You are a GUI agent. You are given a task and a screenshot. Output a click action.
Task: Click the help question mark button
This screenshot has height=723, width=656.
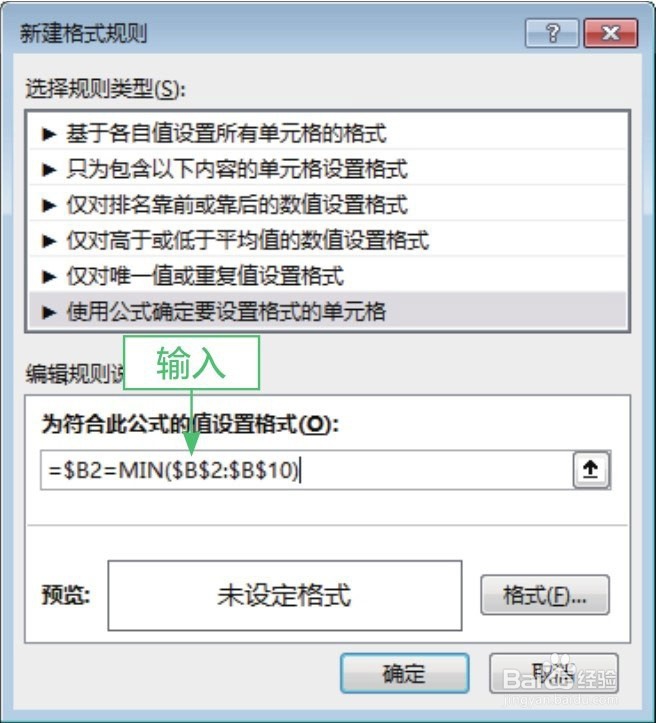(552, 33)
